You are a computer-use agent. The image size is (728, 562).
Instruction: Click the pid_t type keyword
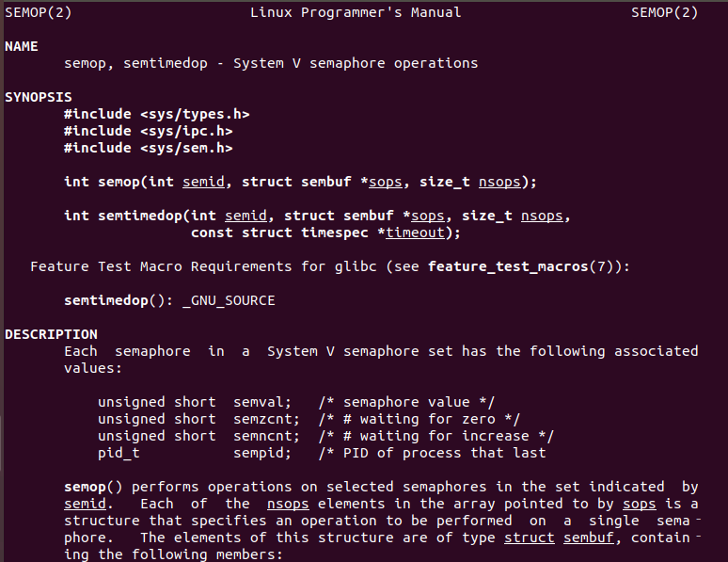(119, 453)
